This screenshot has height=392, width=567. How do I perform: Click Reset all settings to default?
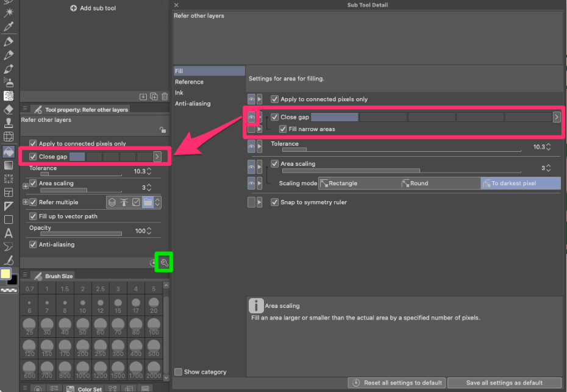[x=397, y=383]
